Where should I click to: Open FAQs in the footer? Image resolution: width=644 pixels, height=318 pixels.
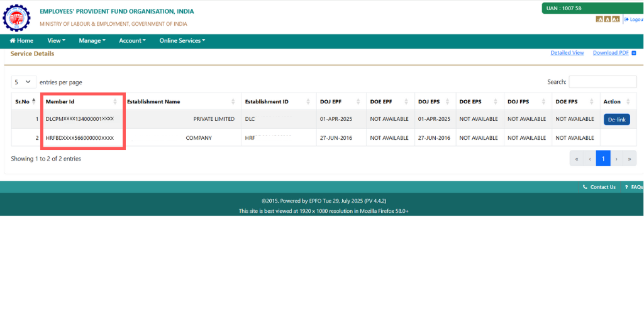(634, 187)
